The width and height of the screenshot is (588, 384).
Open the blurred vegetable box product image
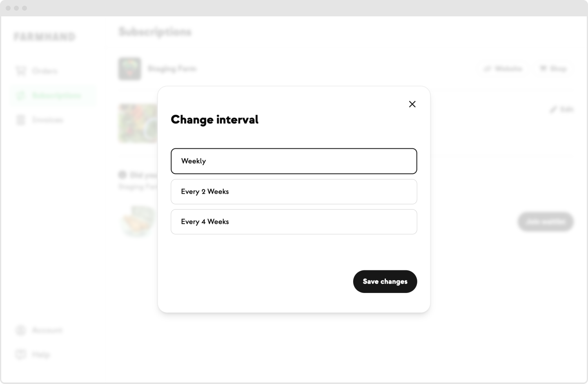pos(138,123)
